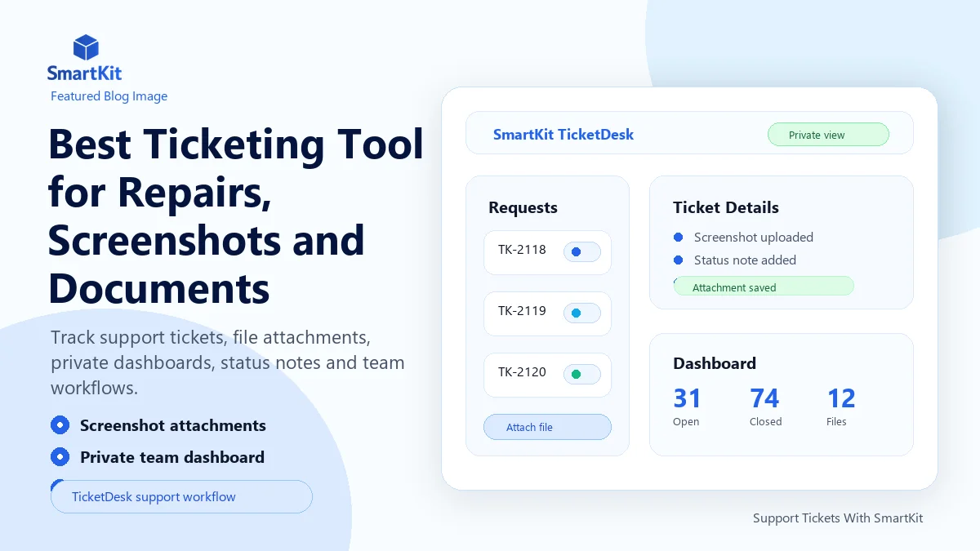This screenshot has width=980, height=551.
Task: Toggle the switch for ticket TK-2120
Action: pos(582,375)
